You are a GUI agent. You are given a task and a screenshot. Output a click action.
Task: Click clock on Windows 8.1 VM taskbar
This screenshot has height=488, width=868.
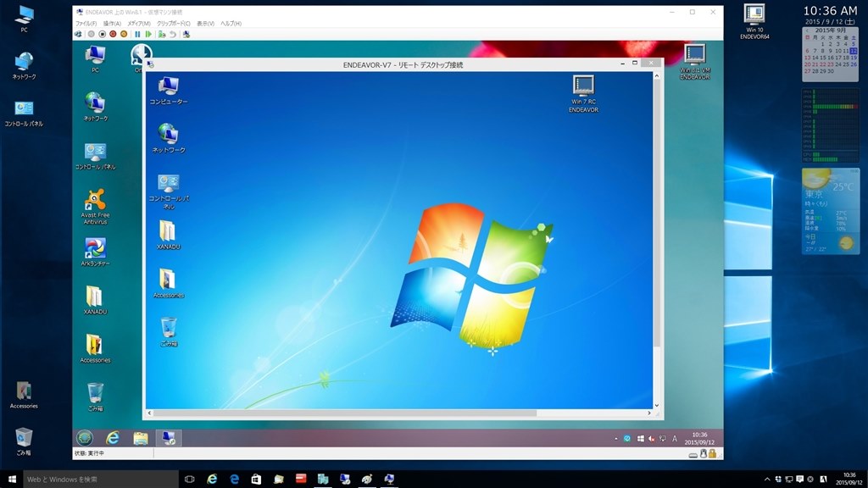coord(699,439)
